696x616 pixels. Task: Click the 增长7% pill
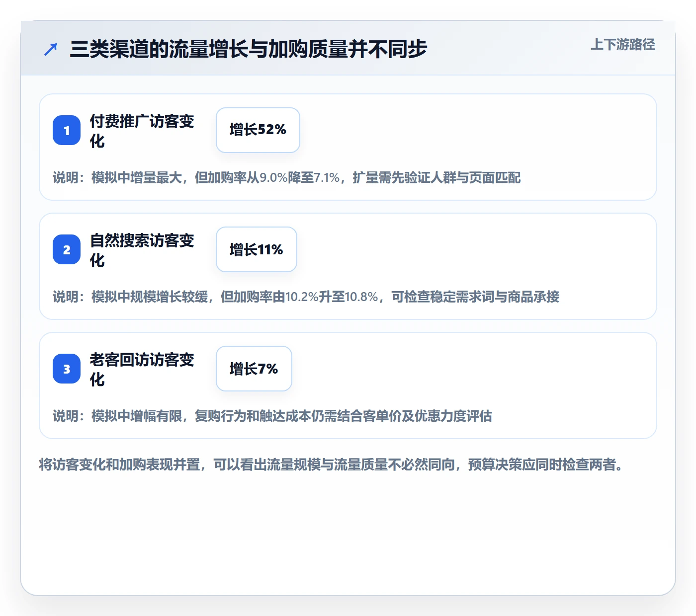pos(254,369)
